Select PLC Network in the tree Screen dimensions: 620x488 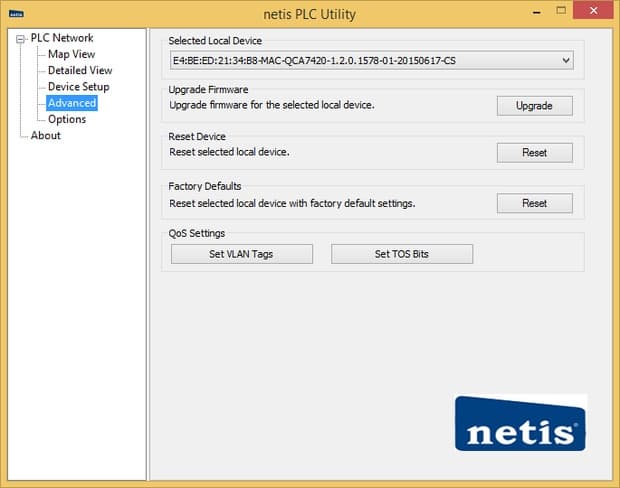click(62, 38)
